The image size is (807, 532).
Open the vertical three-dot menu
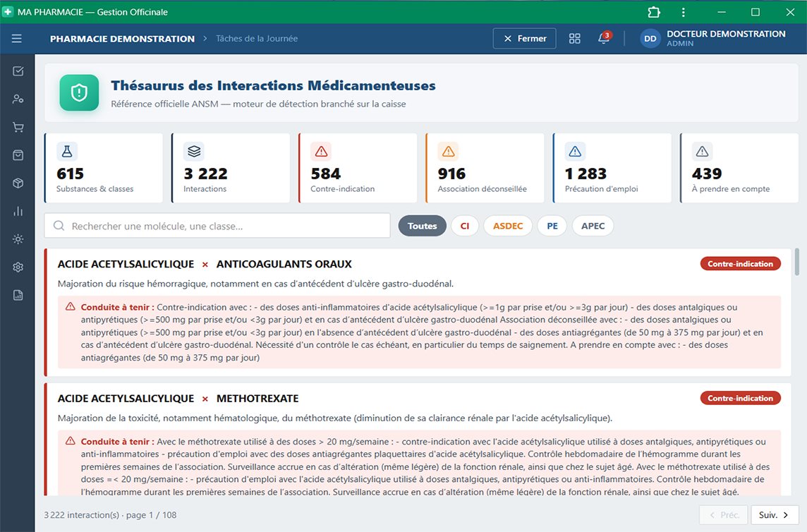pyautogui.click(x=683, y=12)
